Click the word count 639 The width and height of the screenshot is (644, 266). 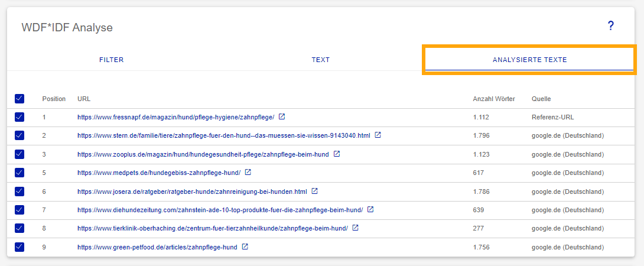(x=479, y=210)
